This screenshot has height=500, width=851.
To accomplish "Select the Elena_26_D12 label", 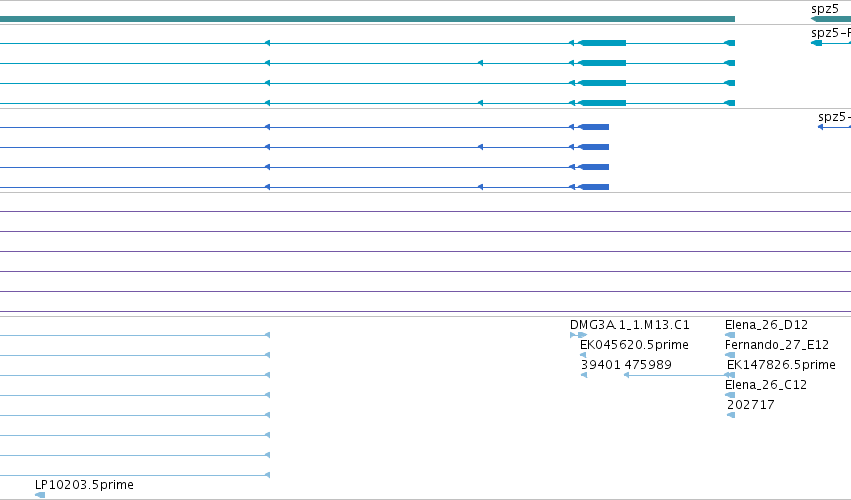I will (x=766, y=325).
